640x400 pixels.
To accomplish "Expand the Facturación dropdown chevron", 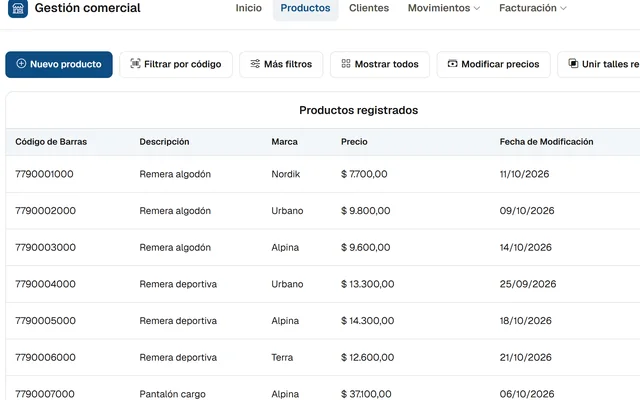I will click(563, 8).
